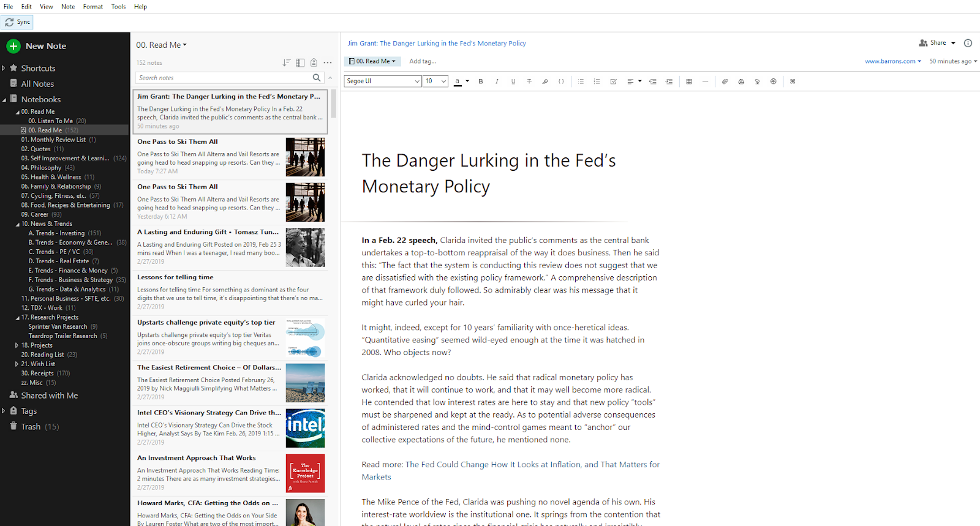Insert a horizontal rule
This screenshot has height=526, width=980.
coord(705,81)
